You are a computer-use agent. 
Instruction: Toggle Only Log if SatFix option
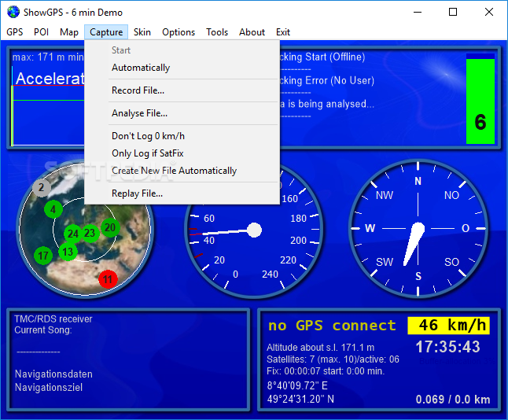(182, 153)
